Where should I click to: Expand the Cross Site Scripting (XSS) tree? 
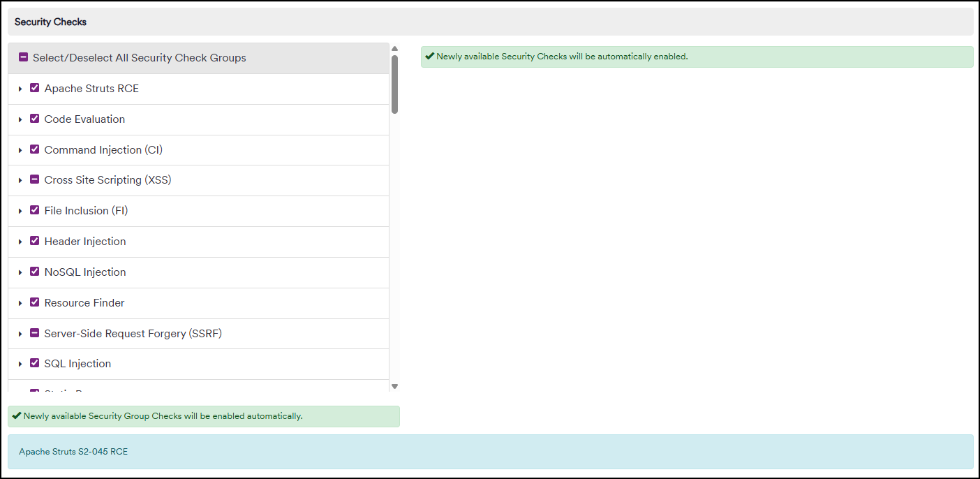pos(20,179)
